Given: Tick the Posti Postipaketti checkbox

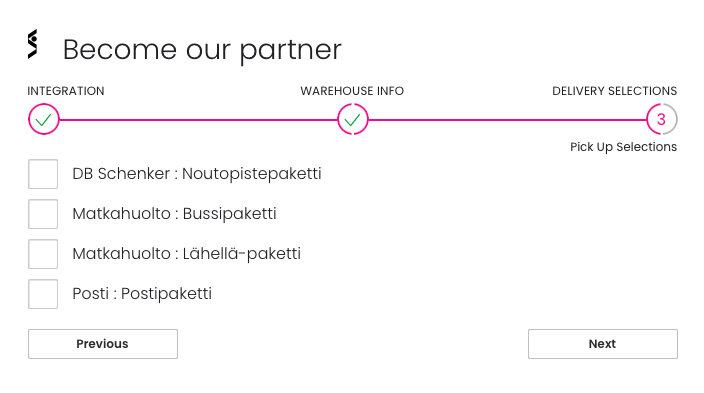Looking at the screenshot, I should coord(43,294).
